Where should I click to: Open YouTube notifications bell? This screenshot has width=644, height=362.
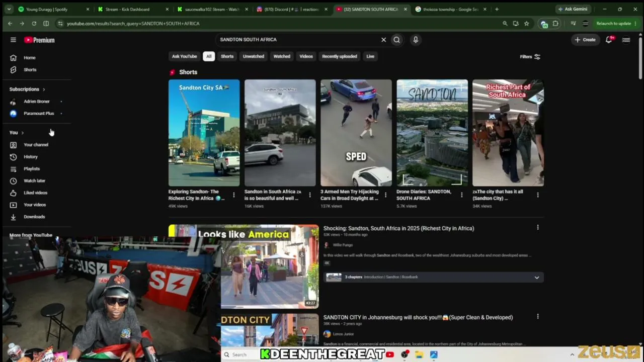pyautogui.click(x=609, y=40)
